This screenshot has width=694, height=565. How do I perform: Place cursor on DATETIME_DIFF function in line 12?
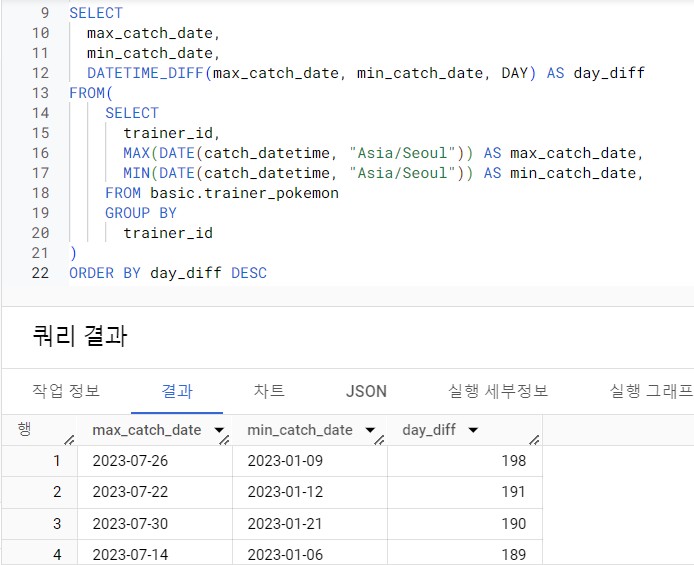pyautogui.click(x=145, y=73)
